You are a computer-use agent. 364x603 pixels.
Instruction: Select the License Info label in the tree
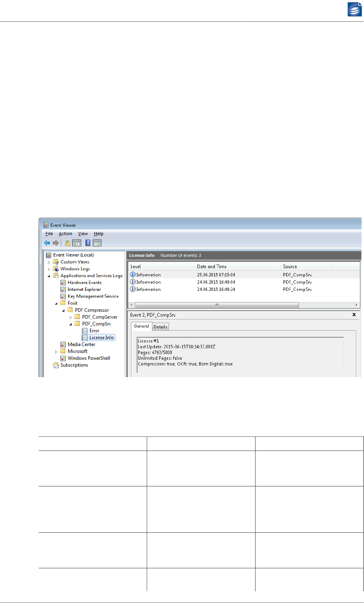[102, 338]
